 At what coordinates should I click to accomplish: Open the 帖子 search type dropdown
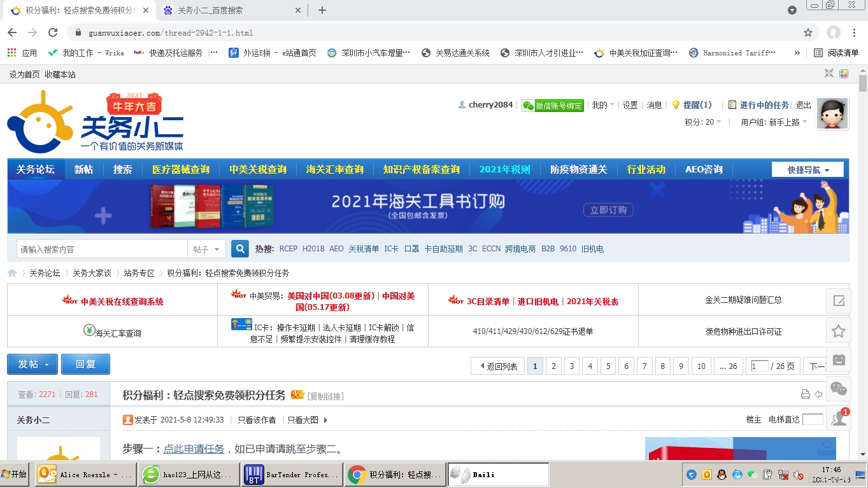[206, 249]
